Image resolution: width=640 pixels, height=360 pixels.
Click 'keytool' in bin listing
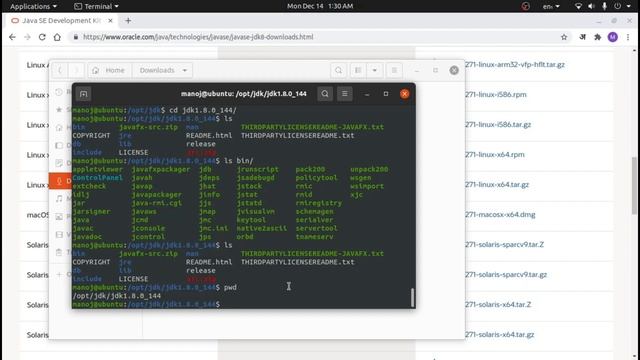pyautogui.click(x=251, y=220)
